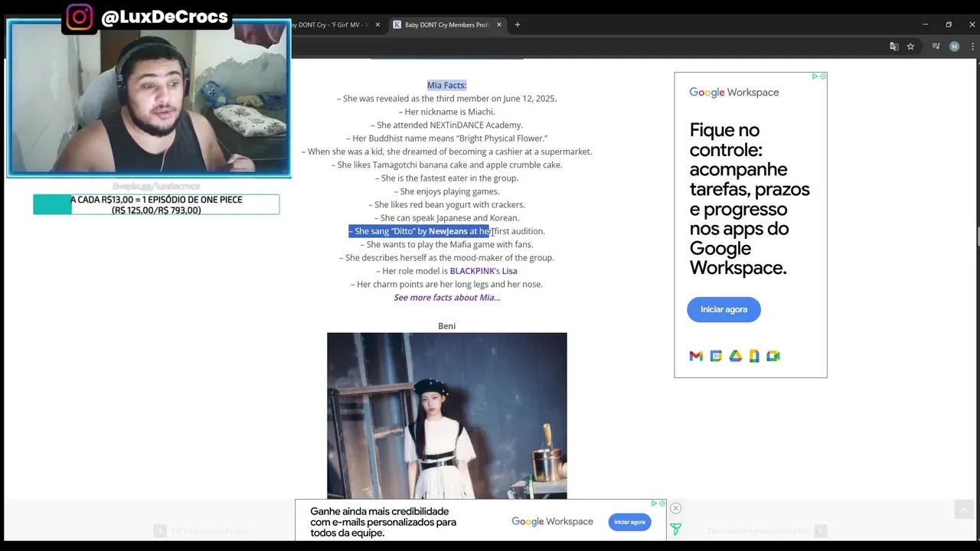Click the green Freestar icon near bottom ad
This screenshot has height=551, width=980.
coord(675,529)
